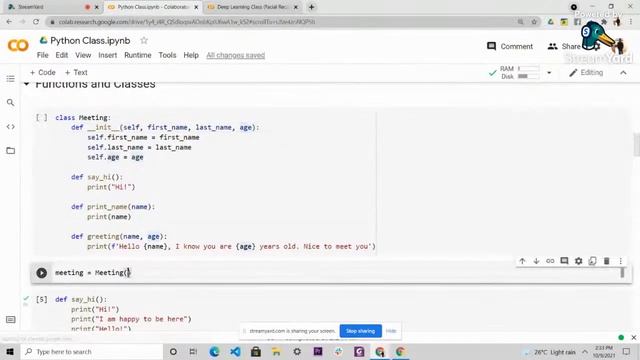
Task: Open the Editing mode dropdown
Action: pyautogui.click(x=586, y=73)
